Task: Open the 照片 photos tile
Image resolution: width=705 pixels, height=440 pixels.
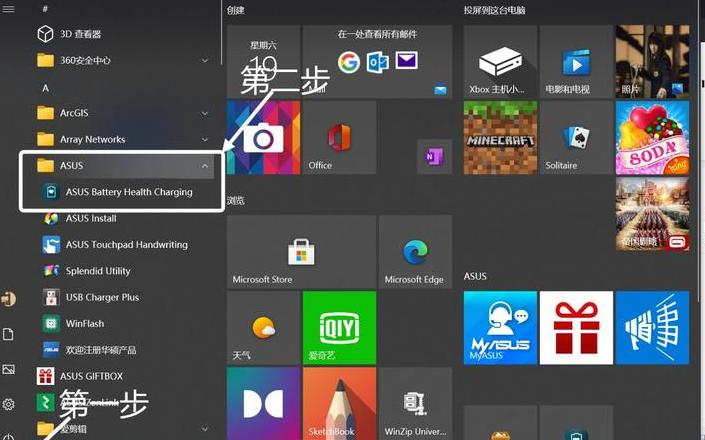Action: coord(652,62)
